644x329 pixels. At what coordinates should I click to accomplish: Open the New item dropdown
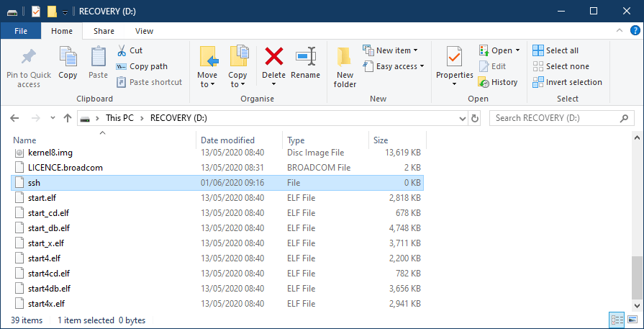click(390, 50)
